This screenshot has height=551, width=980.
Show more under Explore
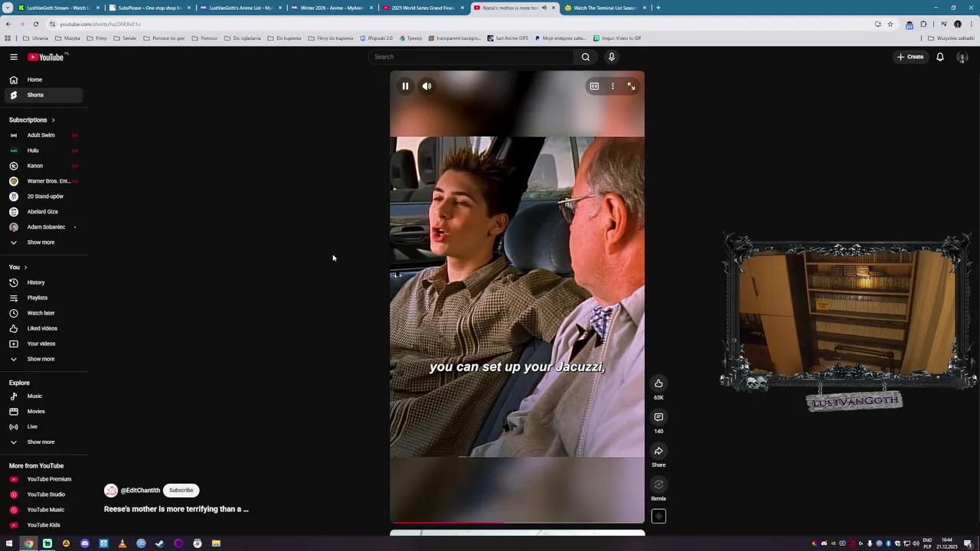[43, 442]
